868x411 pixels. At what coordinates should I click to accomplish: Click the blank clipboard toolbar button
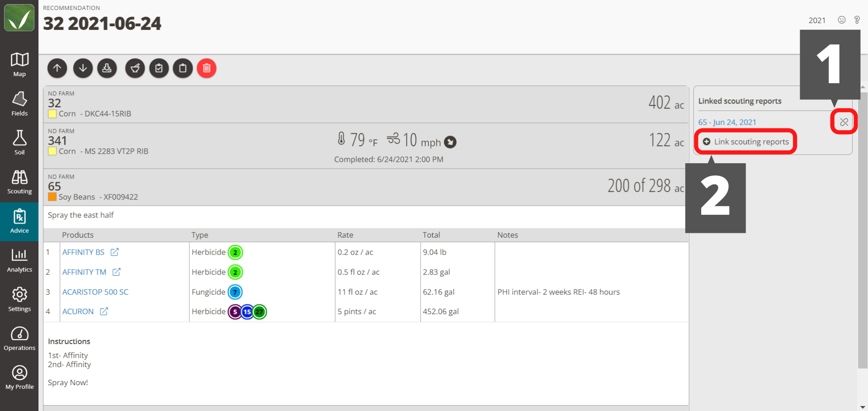click(x=183, y=68)
